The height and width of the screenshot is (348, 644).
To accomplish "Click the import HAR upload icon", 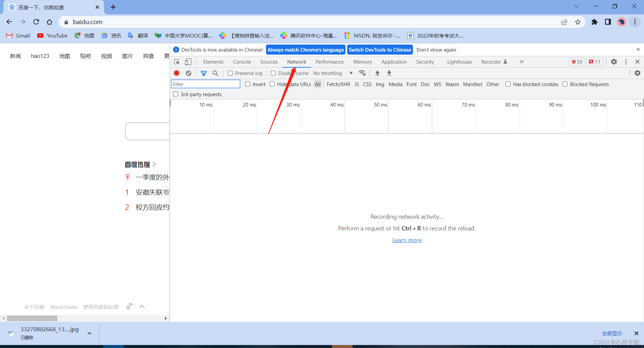I will click(377, 73).
